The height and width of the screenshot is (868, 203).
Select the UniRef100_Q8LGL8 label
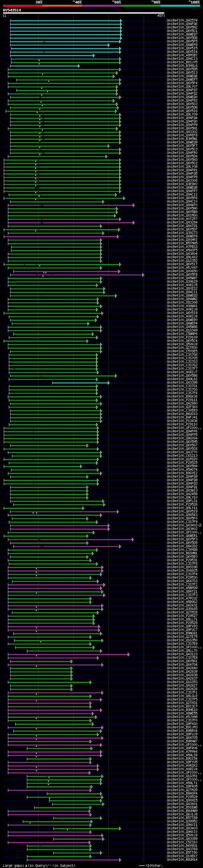click(x=182, y=696)
